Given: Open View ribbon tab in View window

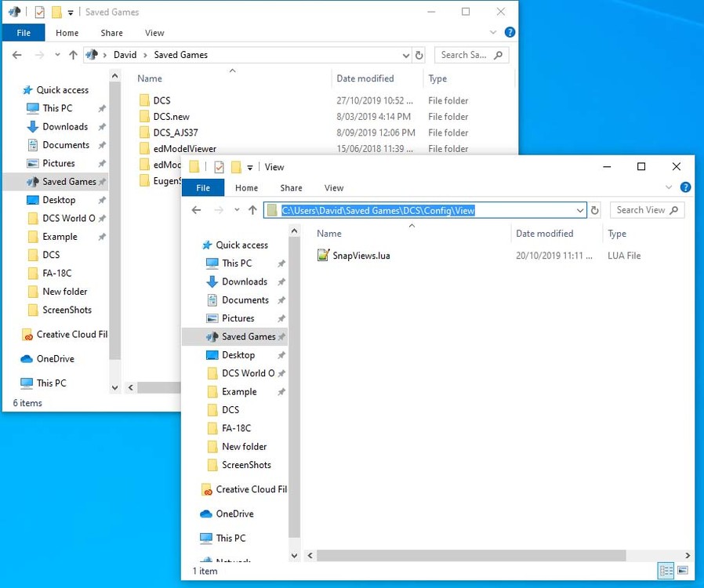Looking at the screenshot, I should [x=334, y=187].
